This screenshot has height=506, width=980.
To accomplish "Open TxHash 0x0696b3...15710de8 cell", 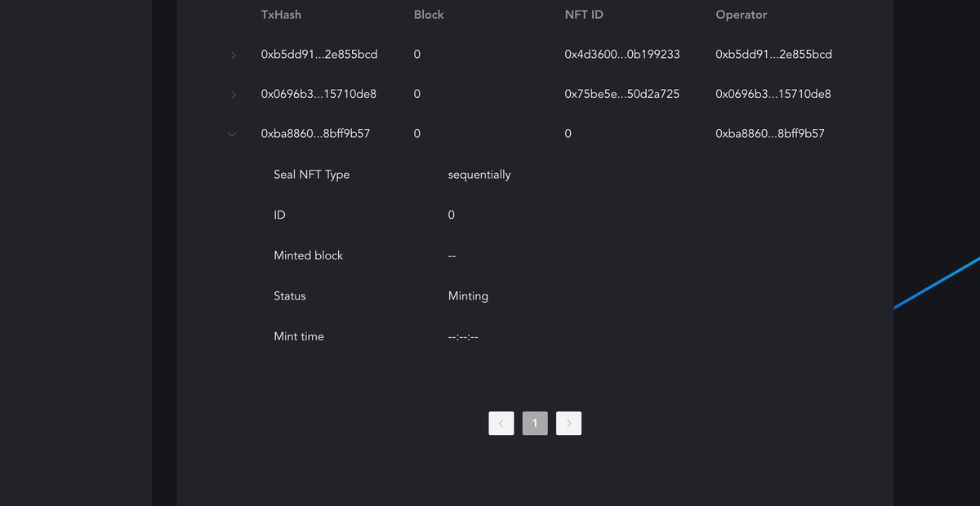I will pyautogui.click(x=318, y=94).
